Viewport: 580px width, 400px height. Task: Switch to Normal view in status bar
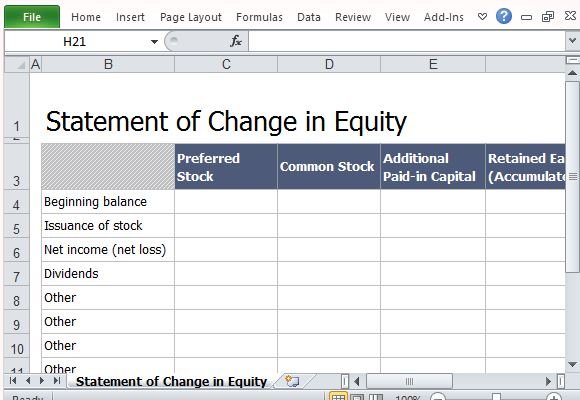[x=337, y=397]
